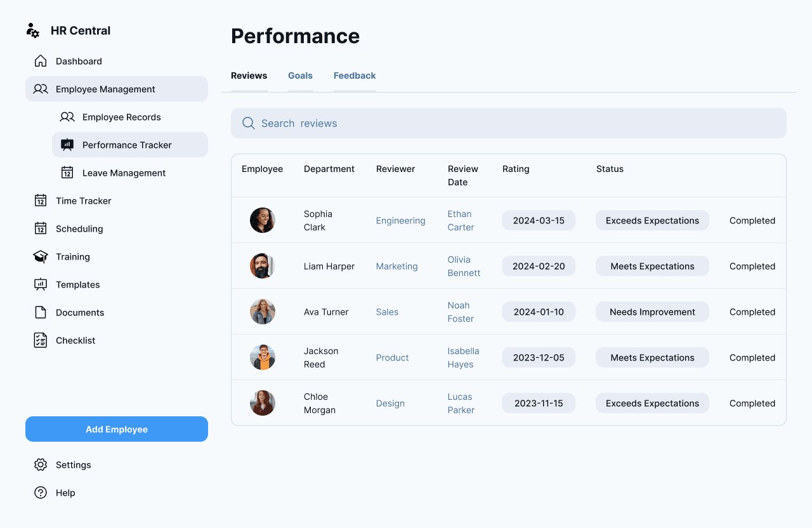Select the Dashboard home icon

[40, 61]
